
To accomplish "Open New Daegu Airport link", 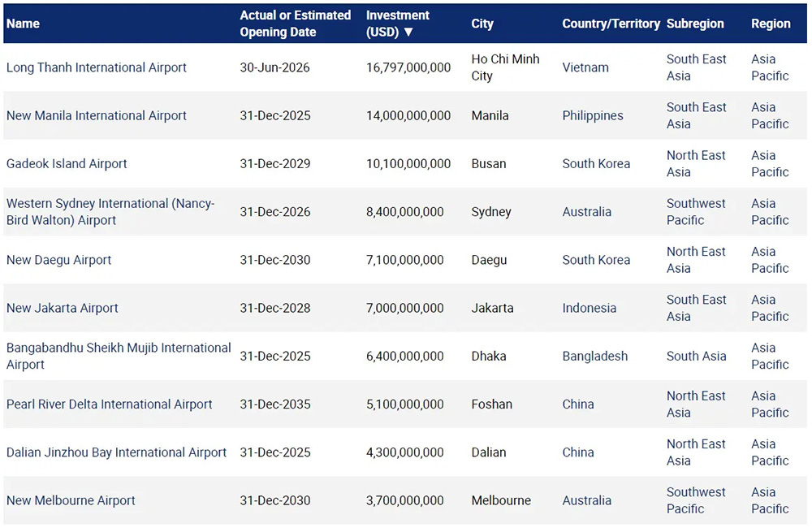I will click(58, 260).
